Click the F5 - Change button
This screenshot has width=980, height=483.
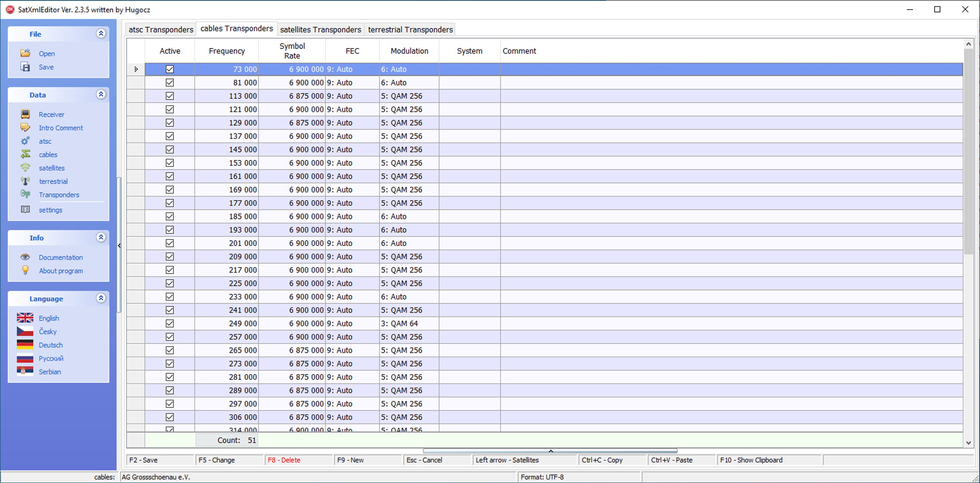point(229,460)
